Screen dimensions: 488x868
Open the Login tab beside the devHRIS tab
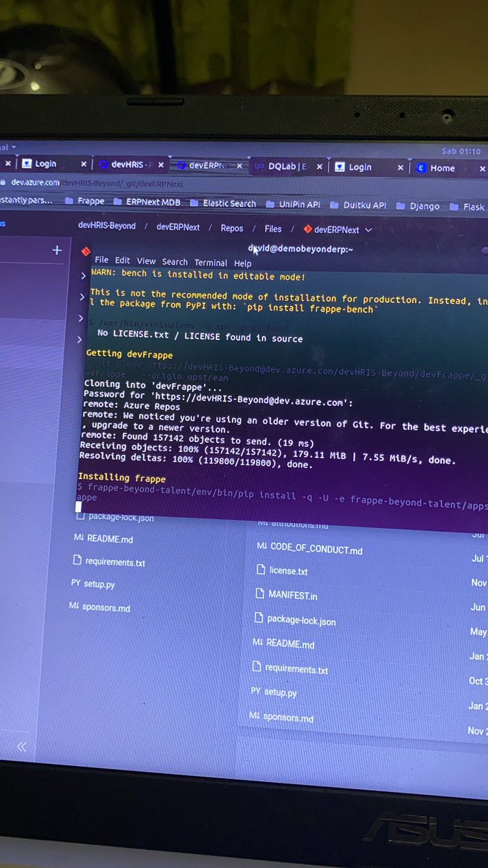click(46, 163)
